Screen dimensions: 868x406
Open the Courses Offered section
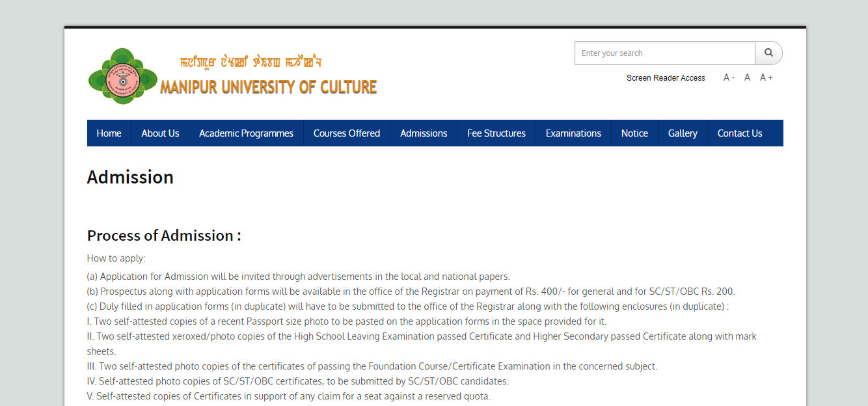tap(346, 133)
